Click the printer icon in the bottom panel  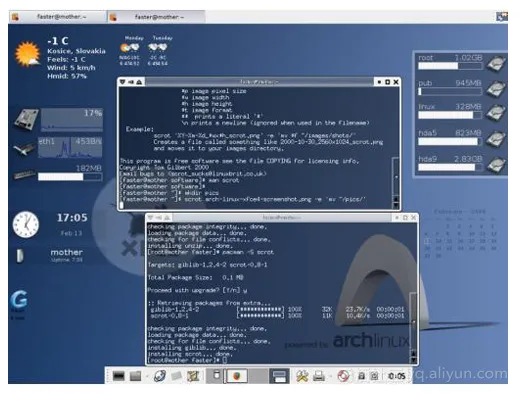319,376
